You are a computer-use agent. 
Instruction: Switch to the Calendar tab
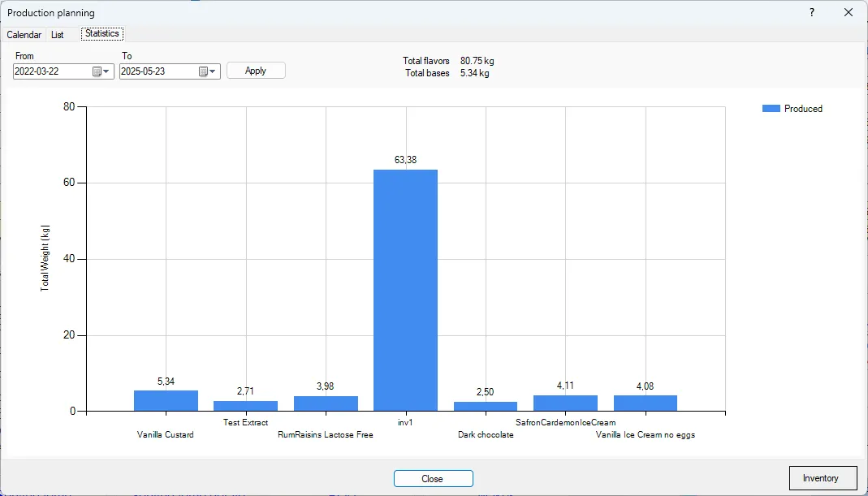point(24,34)
